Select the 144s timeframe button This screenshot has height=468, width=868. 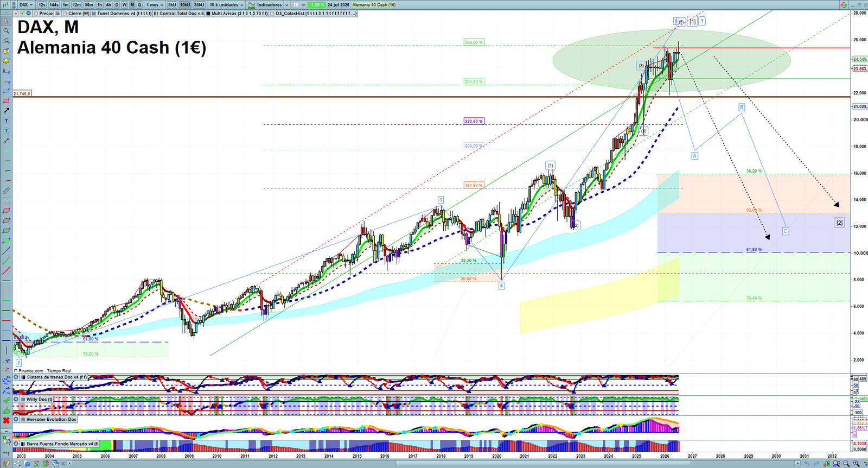(54, 5)
